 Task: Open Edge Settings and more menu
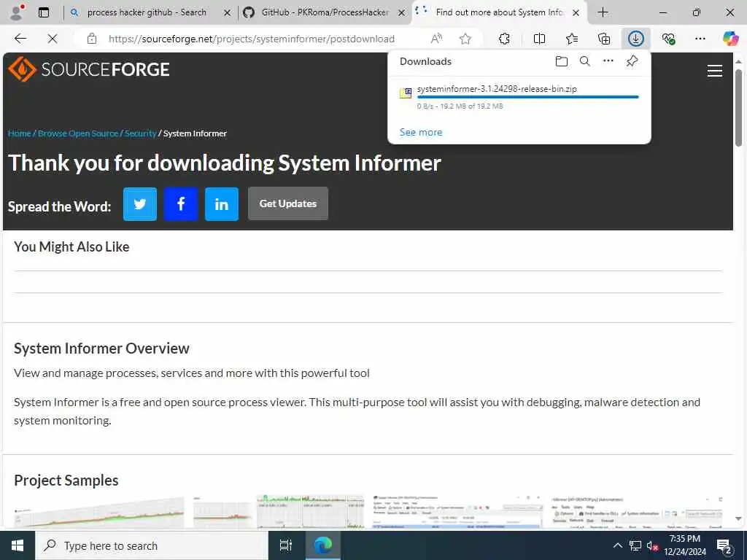700,39
